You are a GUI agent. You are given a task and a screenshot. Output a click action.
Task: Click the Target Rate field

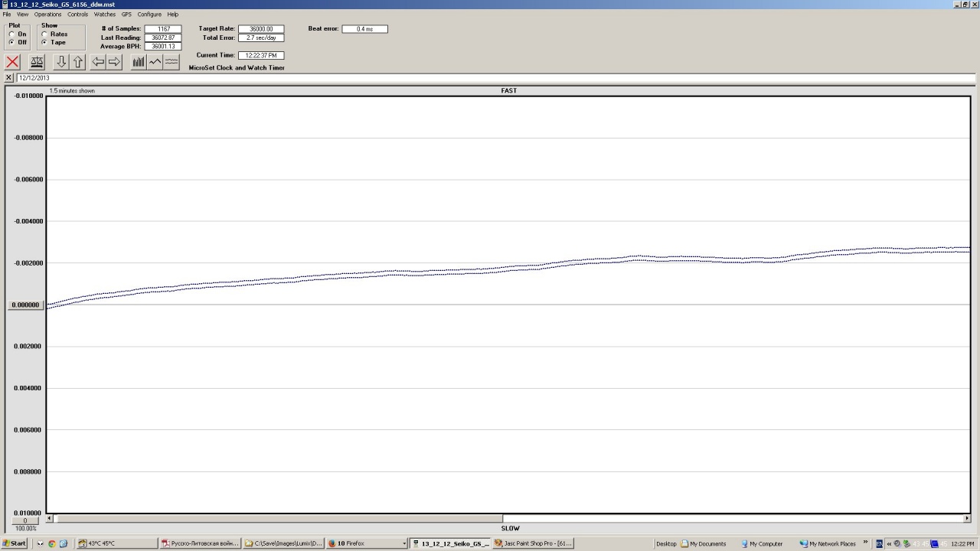click(x=260, y=29)
